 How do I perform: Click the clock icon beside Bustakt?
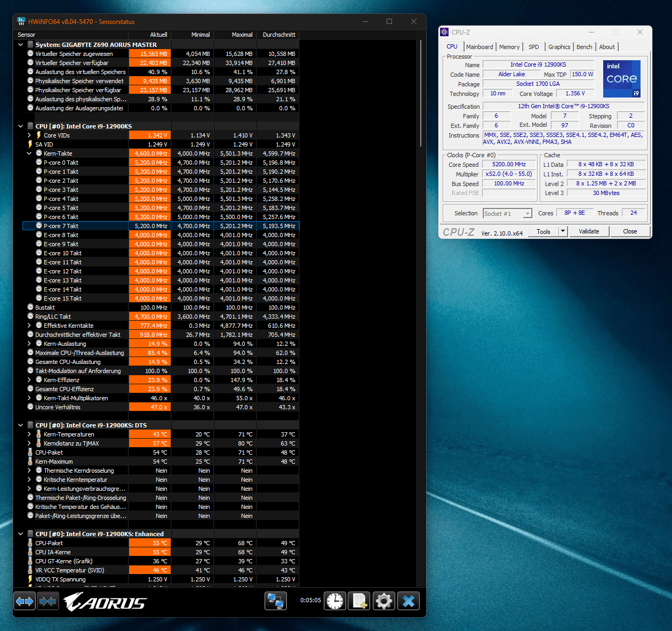click(x=30, y=308)
